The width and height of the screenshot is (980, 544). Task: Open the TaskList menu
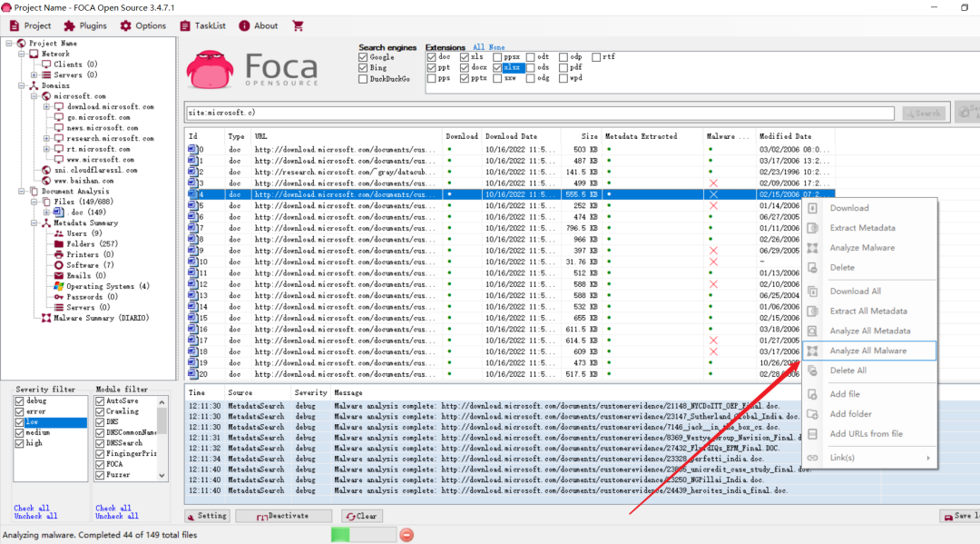coord(202,25)
